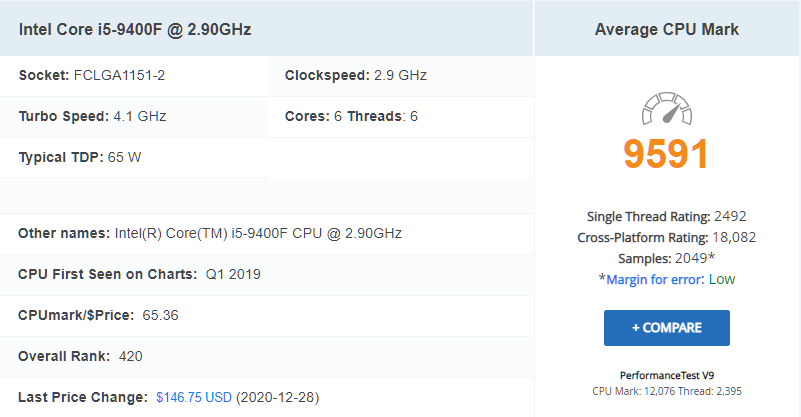Click the Clockspeed 2.9 GHz entry
This screenshot has width=801, height=417.
click(x=355, y=75)
